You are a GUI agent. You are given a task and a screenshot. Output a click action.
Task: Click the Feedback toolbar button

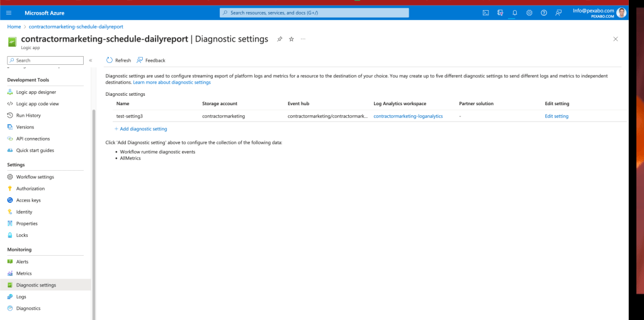[x=150, y=60]
